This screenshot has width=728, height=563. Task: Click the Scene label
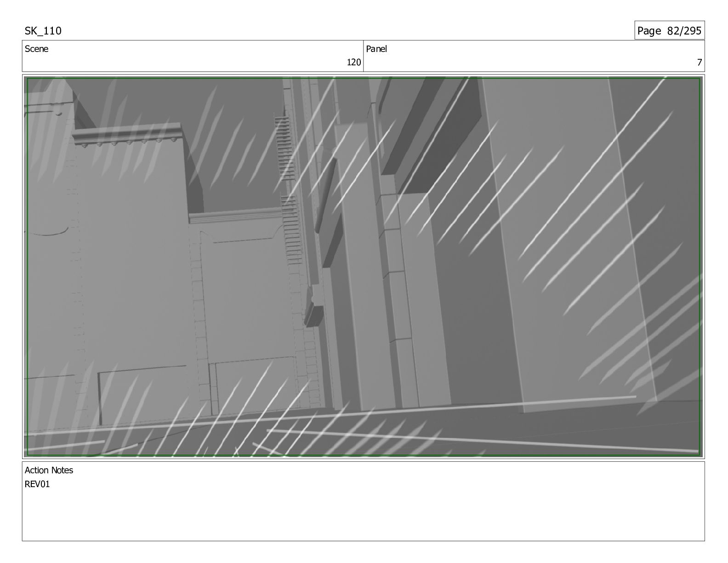(x=36, y=49)
